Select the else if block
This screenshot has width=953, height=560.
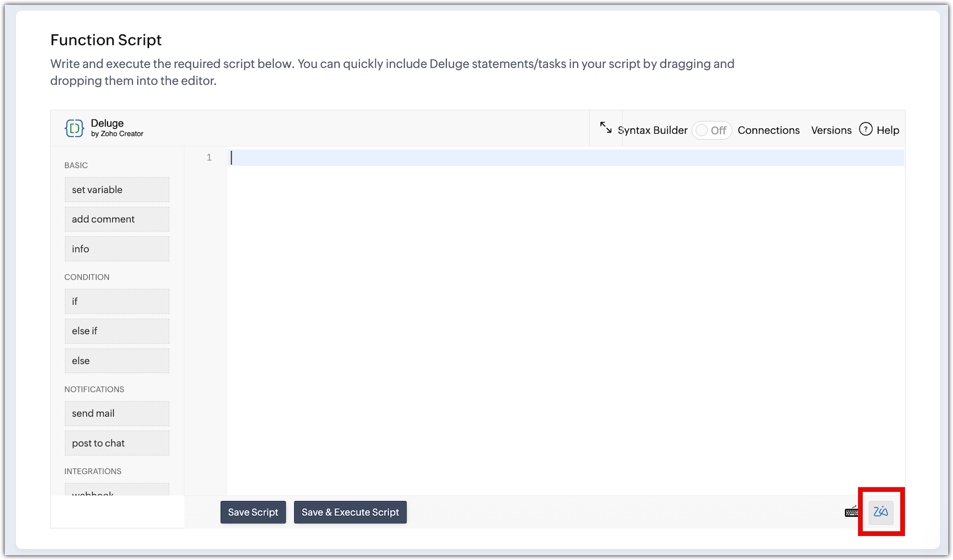coord(117,331)
